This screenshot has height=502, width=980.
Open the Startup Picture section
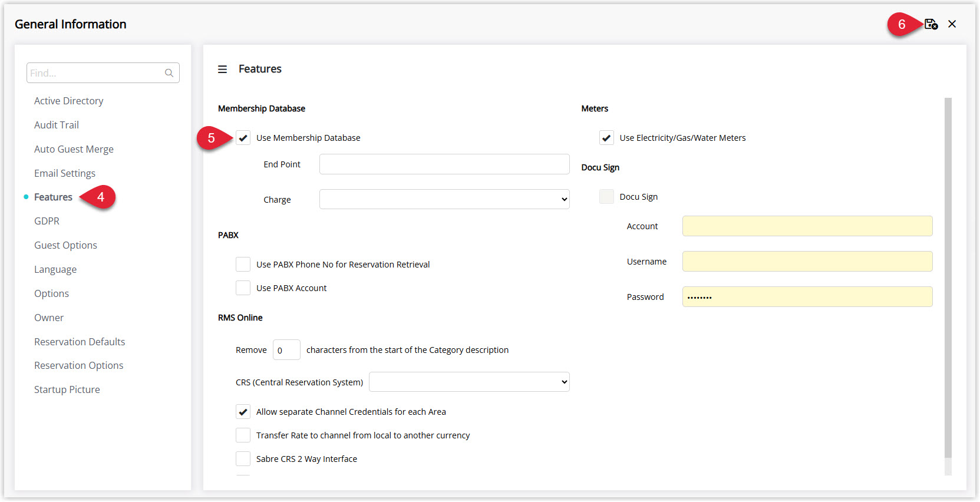click(67, 389)
